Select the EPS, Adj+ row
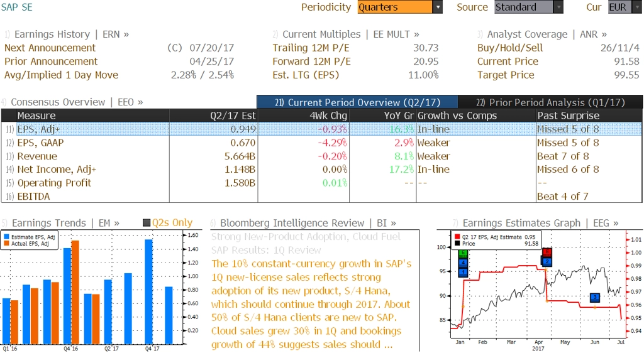Viewport: 644px width, 353px height. (321, 129)
